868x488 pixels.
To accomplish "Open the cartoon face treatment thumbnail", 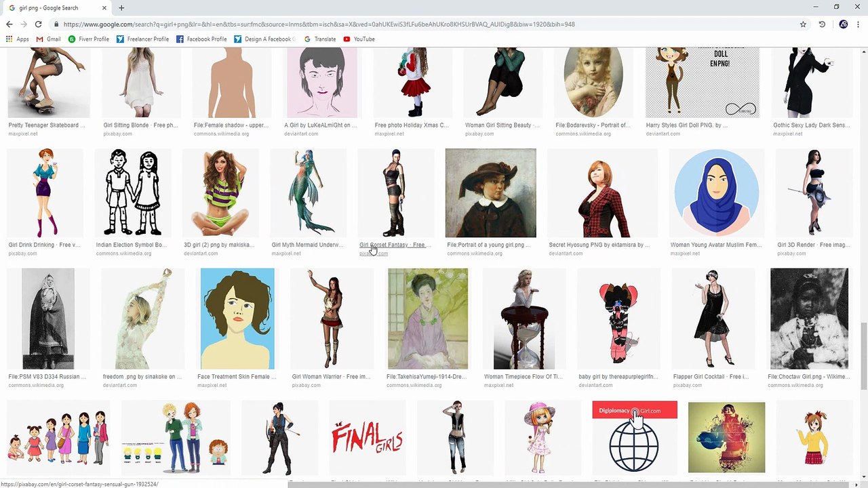I will [x=237, y=319].
